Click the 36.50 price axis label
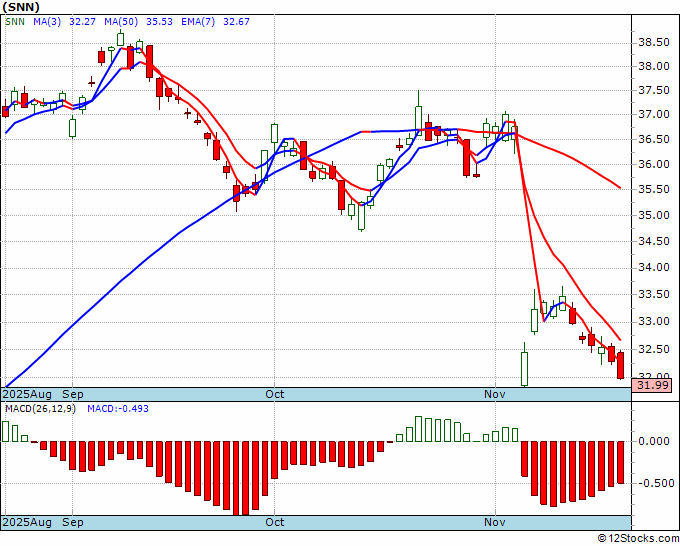 click(654, 139)
